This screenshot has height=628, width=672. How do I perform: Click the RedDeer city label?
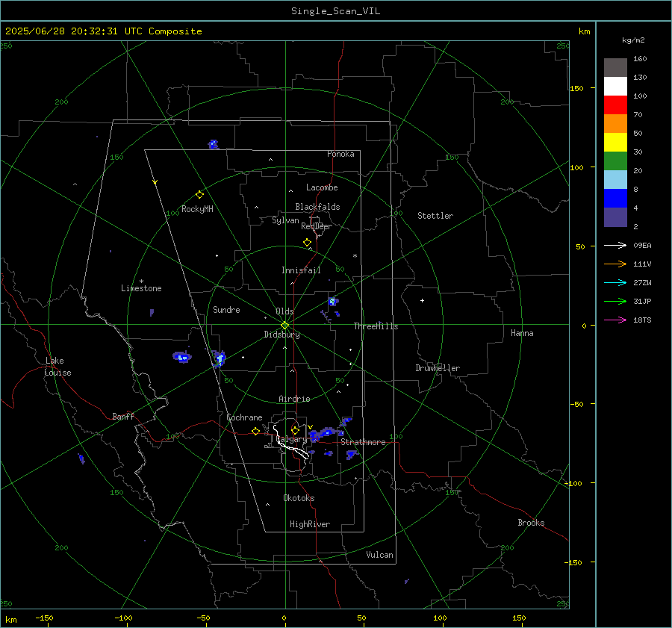317,226
